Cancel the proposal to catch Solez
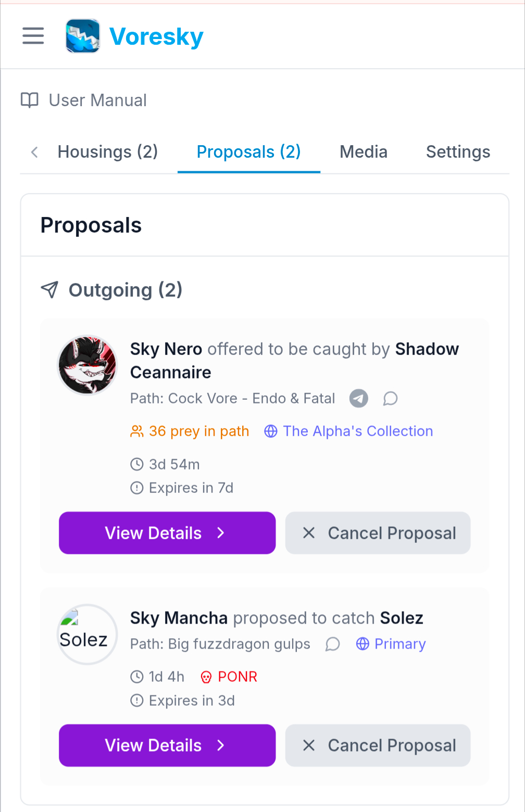The width and height of the screenshot is (525, 812). 378,745
